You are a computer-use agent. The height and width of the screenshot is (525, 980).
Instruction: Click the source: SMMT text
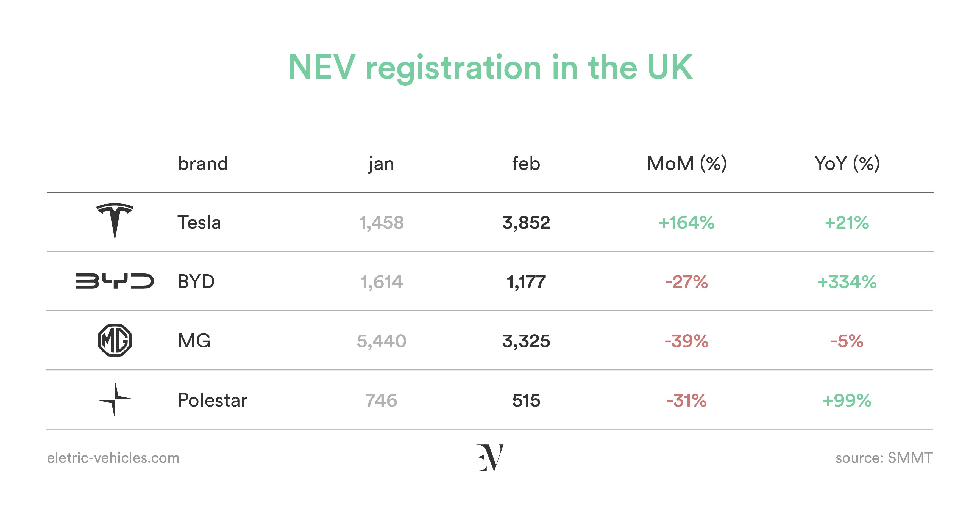[884, 458]
